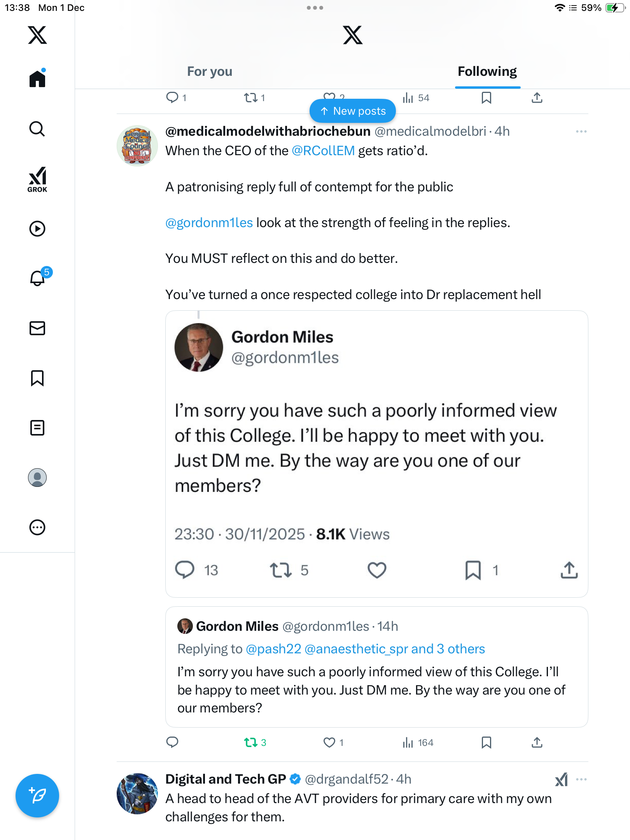Bookmark the medicalmodelwithabriochebun post
This screenshot has height=840, width=630.
tap(486, 743)
